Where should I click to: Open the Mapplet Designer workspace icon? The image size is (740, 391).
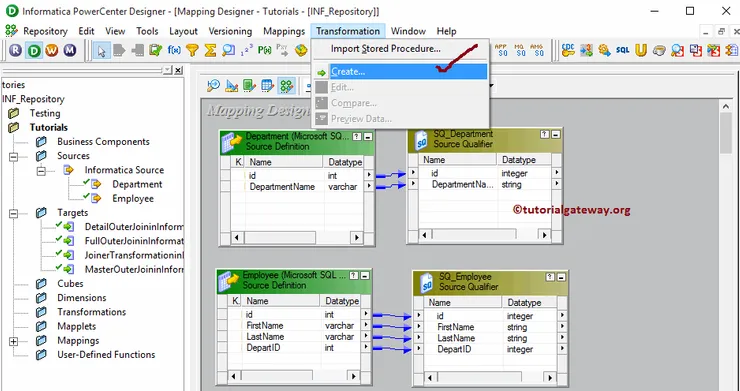click(x=268, y=85)
